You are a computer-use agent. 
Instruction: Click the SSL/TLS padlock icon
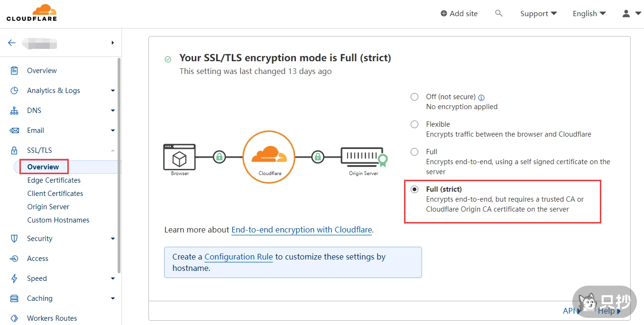point(14,150)
